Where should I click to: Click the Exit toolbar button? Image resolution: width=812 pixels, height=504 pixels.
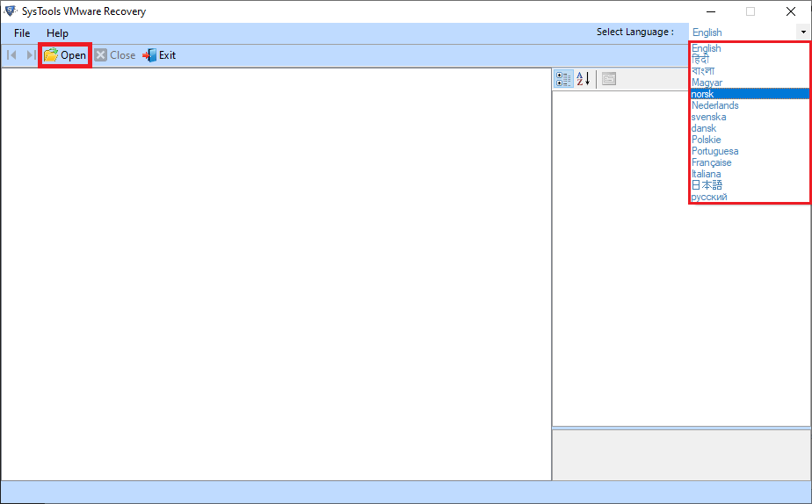[x=159, y=54]
